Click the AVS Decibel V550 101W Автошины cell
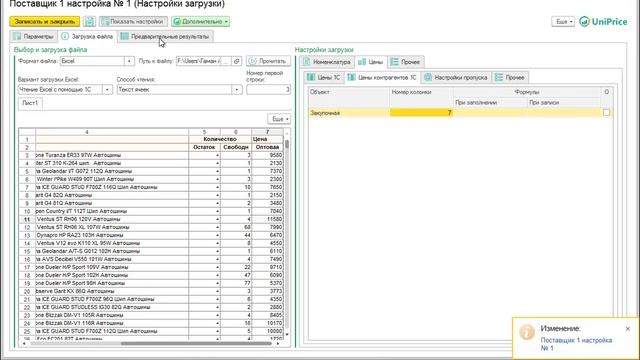 pos(112,259)
